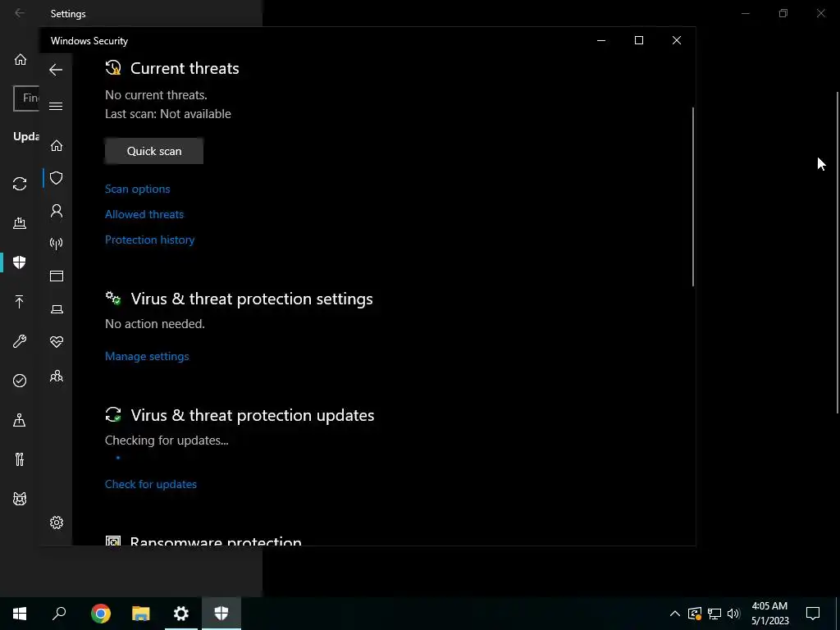Open network status tray icon
The width and height of the screenshot is (840, 630).
714,614
